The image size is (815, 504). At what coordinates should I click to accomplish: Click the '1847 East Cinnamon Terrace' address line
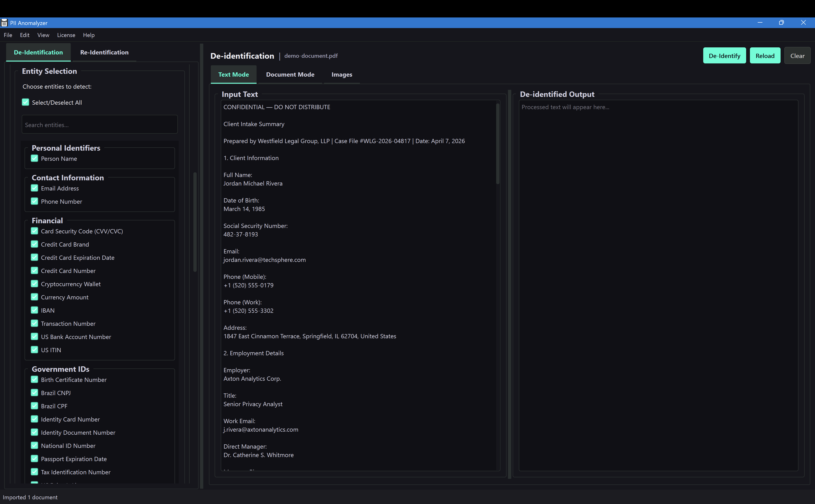[x=310, y=336]
